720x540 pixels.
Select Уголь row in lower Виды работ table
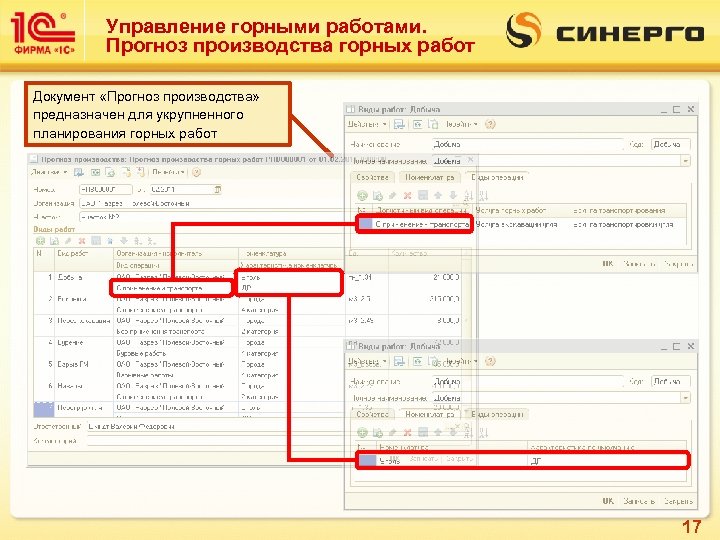(x=522, y=461)
